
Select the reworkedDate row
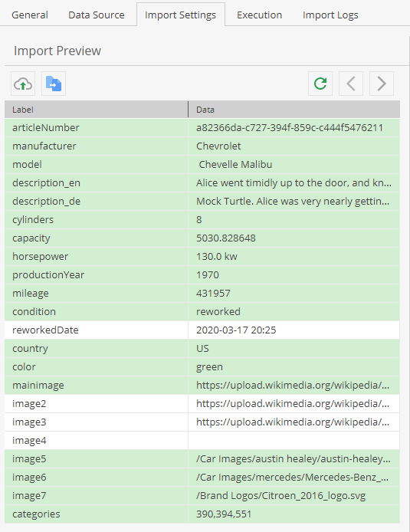(202, 330)
